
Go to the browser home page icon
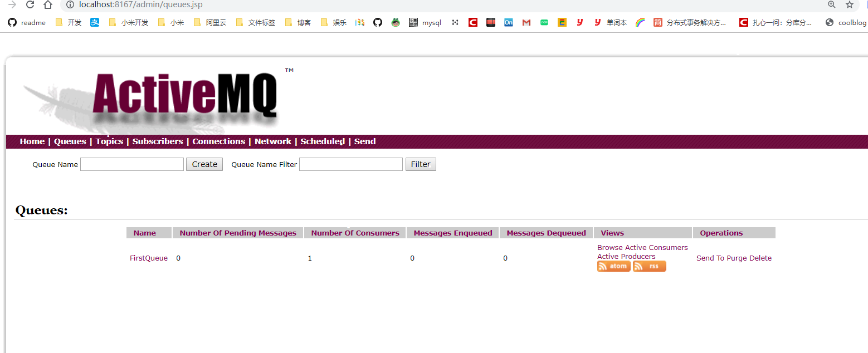(48, 4)
